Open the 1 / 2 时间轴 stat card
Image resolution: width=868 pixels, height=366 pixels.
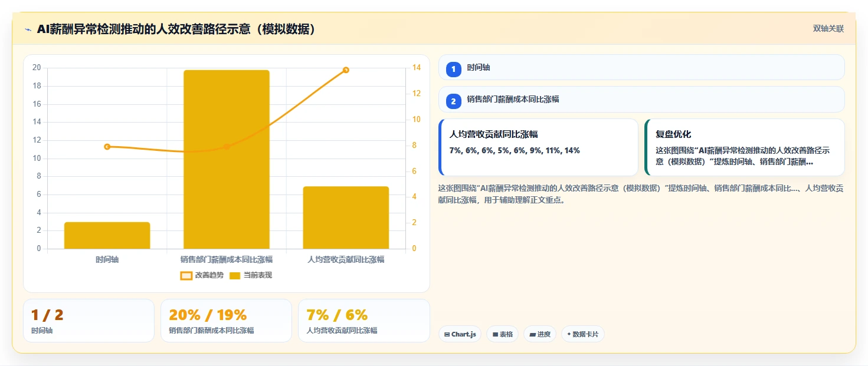pos(89,321)
